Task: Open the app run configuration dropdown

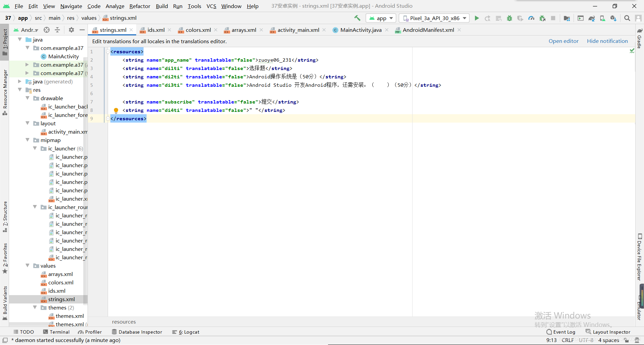Action: 381,18
